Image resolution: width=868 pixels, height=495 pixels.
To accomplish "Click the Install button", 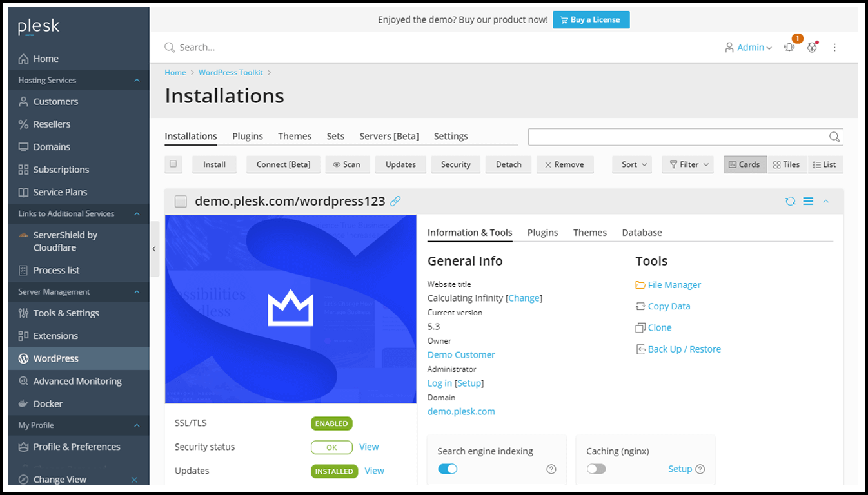I will point(215,164).
